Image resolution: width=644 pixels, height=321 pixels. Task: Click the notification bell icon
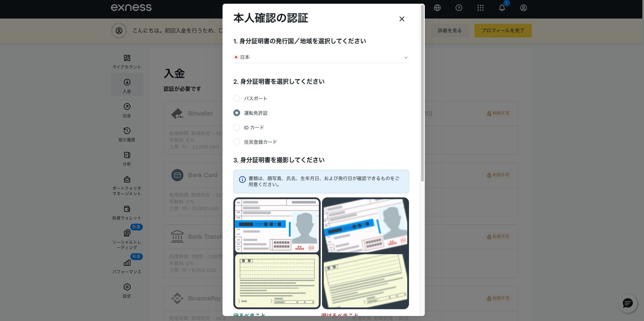(x=502, y=8)
